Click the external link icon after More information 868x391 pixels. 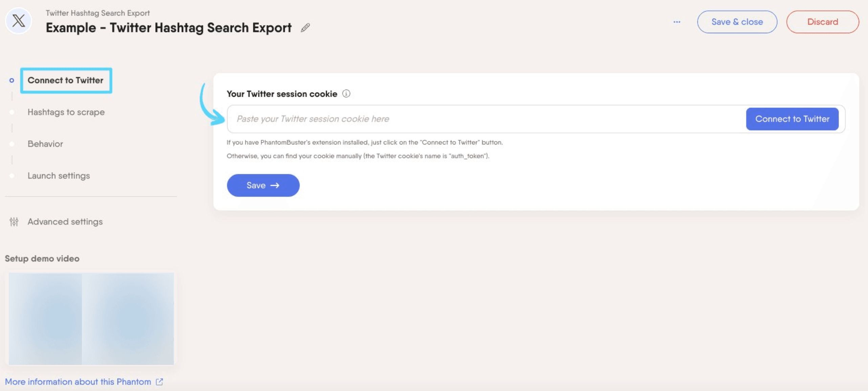point(159,382)
